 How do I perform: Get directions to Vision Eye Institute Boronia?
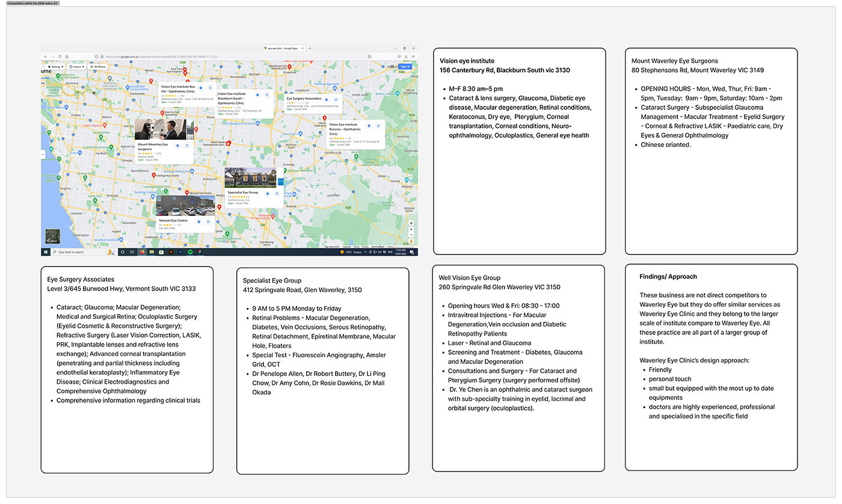[369, 126]
